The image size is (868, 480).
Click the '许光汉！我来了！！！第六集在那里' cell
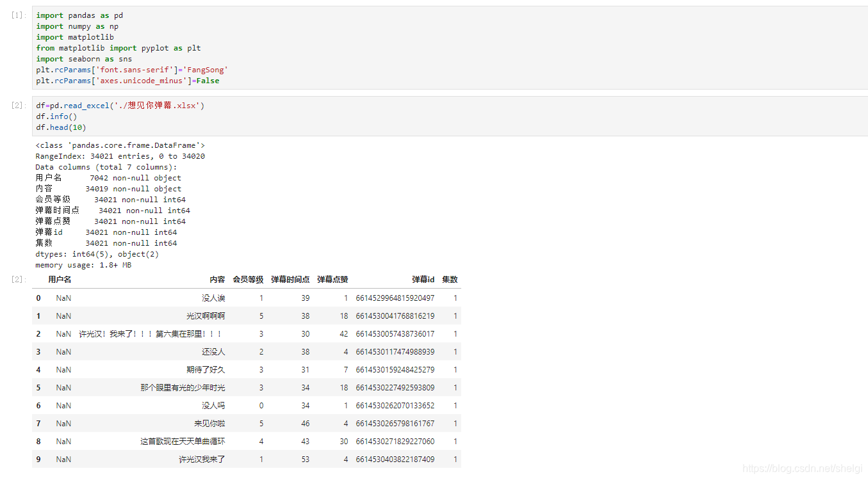pyautogui.click(x=151, y=334)
